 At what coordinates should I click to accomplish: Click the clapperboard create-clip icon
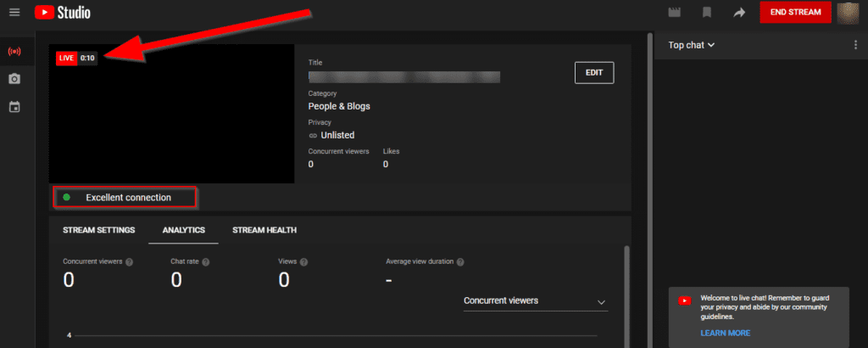pos(674,12)
